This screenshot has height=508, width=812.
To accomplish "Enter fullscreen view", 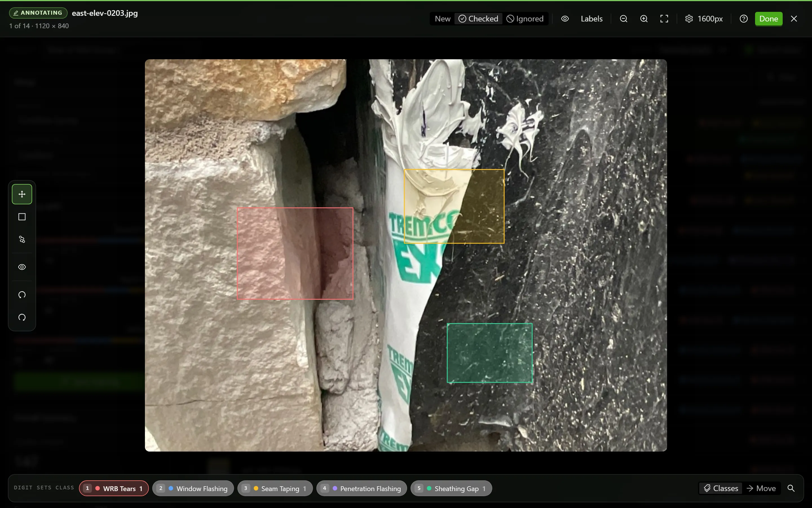I will coord(664,19).
